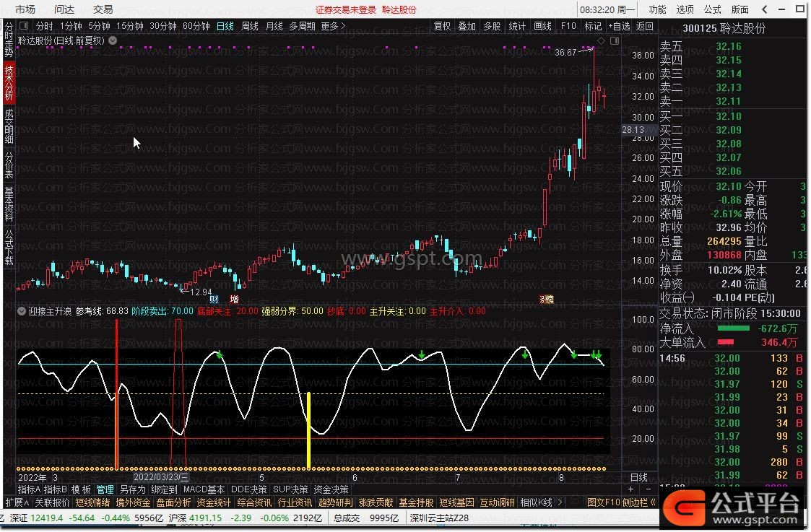Open the 关联报价 tab

click(x=52, y=502)
